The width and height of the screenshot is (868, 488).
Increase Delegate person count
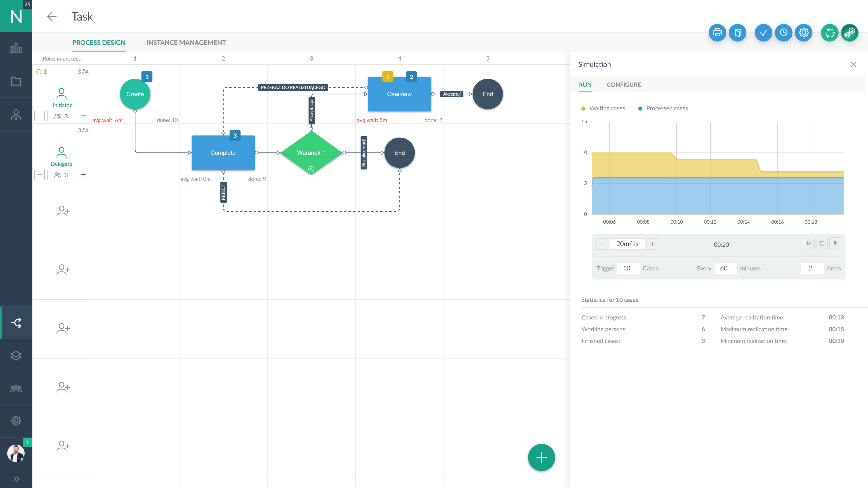[83, 175]
